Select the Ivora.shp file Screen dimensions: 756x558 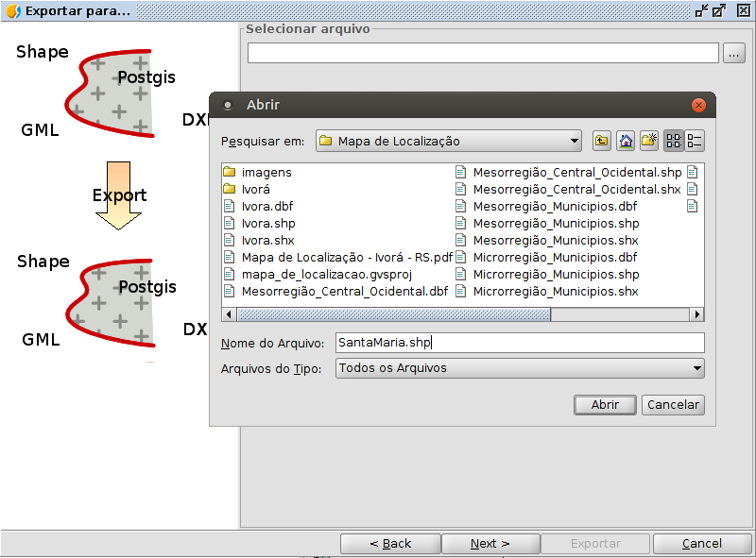(267, 224)
